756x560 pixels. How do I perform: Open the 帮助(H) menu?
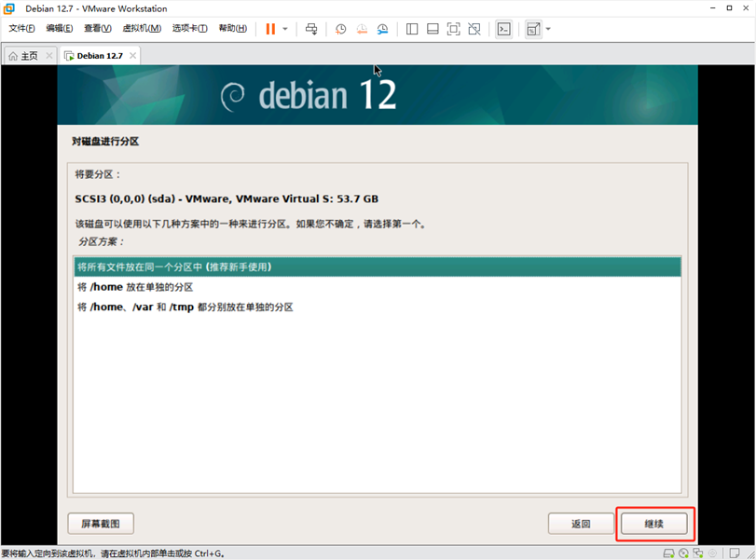point(233,29)
